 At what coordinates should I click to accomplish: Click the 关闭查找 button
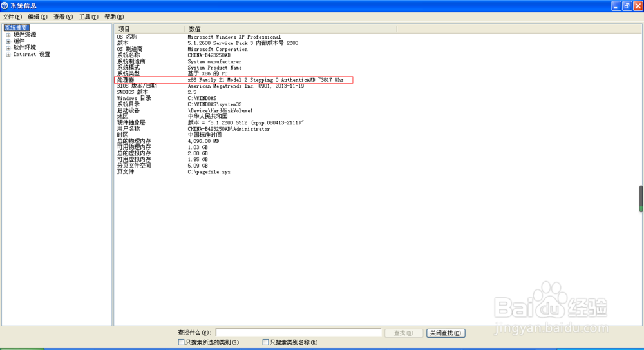446,333
